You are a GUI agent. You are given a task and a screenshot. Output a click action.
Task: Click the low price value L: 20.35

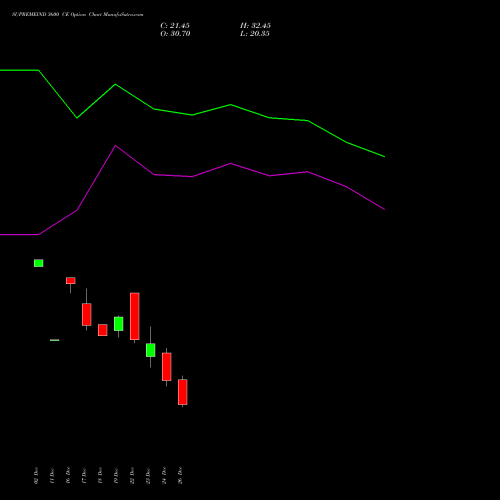[x=255, y=34]
